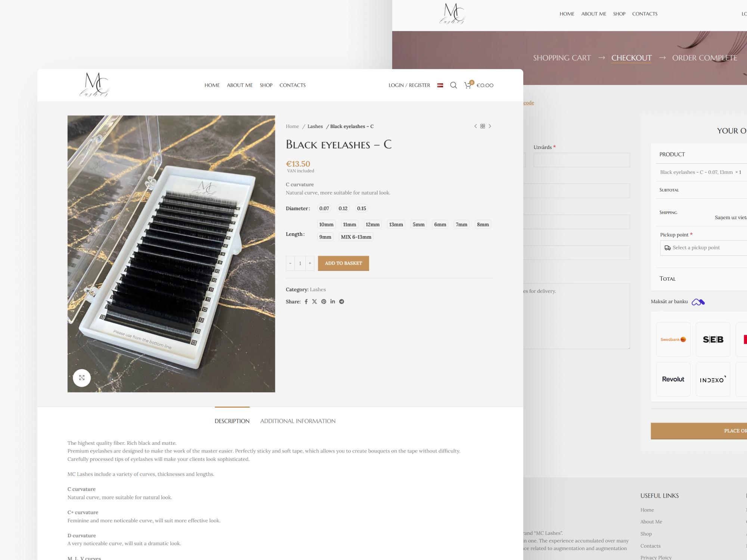Viewport: 747px width, 560px height.
Task: Share the product on LinkedIn
Action: coord(332,301)
